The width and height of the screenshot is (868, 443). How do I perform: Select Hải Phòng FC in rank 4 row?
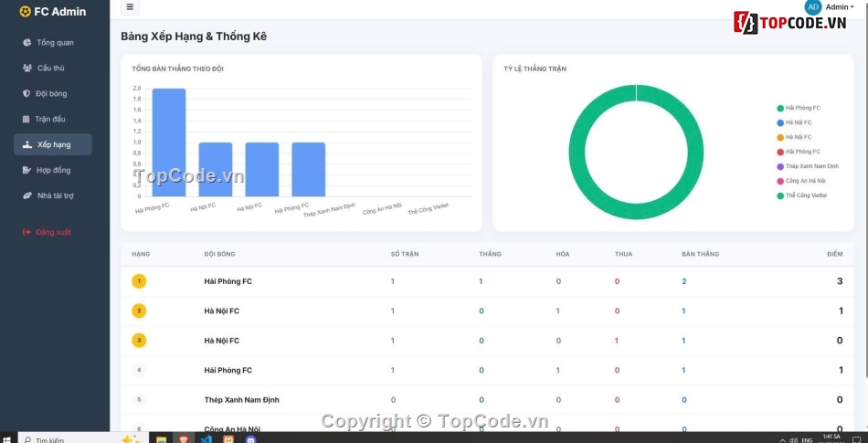pyautogui.click(x=228, y=370)
